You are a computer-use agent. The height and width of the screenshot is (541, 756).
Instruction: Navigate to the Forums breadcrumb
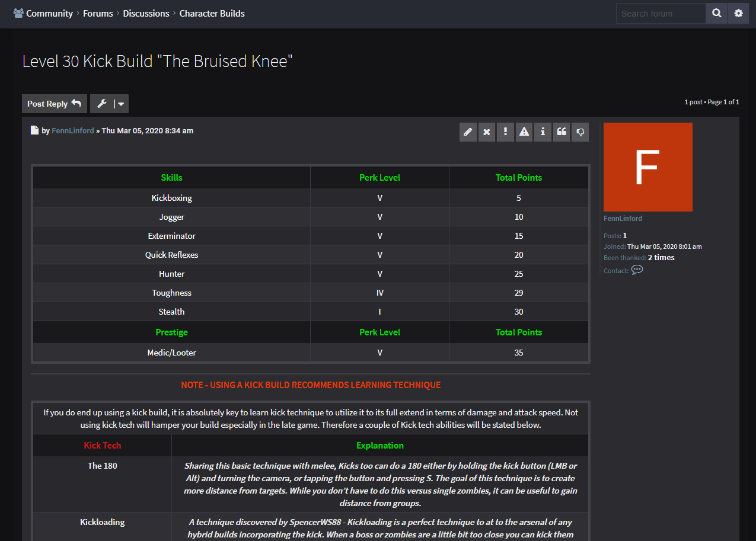[x=98, y=13]
